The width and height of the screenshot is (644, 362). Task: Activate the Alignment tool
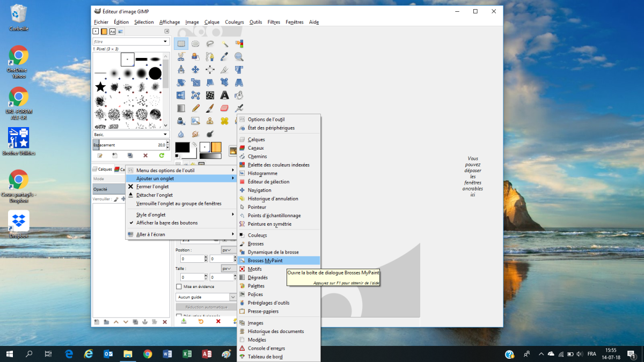210,70
